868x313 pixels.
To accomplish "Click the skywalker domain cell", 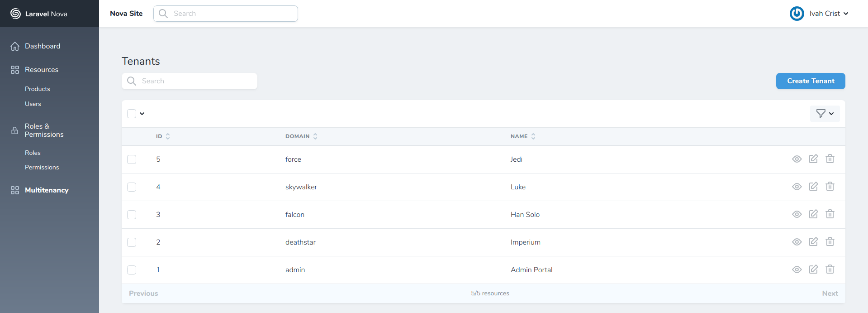I will pyautogui.click(x=301, y=187).
